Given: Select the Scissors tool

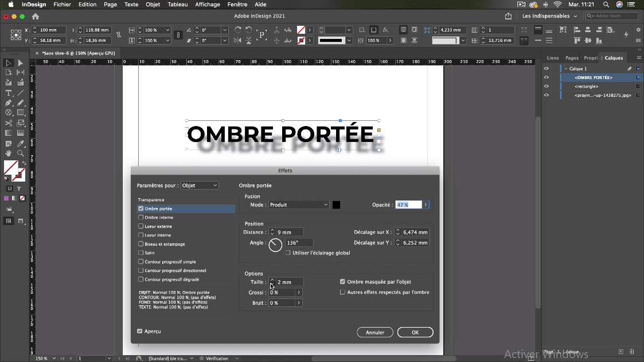Looking at the screenshot, I should click(9, 123).
